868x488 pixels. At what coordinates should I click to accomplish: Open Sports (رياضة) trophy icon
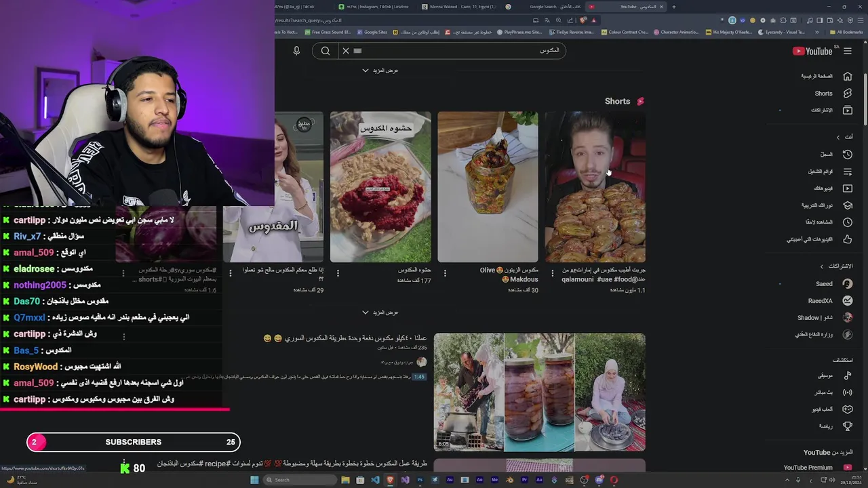(x=848, y=426)
